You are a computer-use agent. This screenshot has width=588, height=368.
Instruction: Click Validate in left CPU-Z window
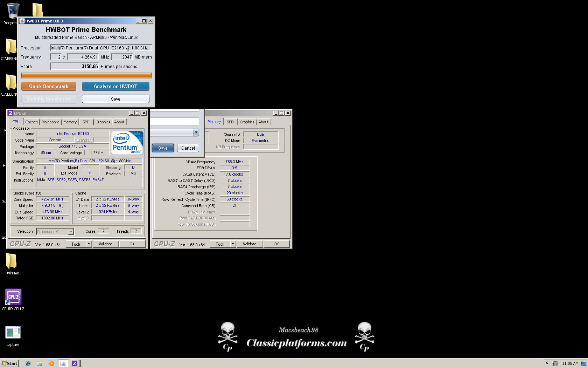[105, 244]
